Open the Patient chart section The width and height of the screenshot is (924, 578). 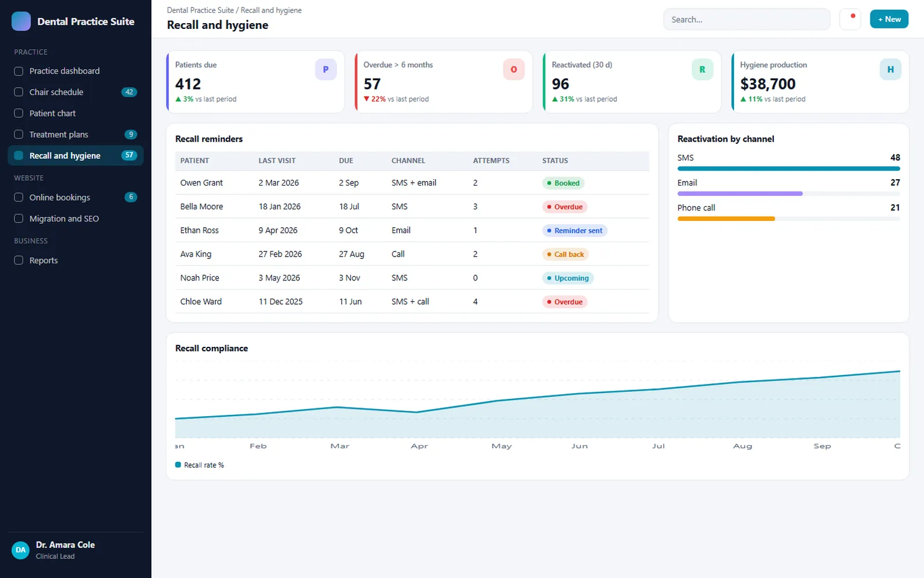[x=76, y=113]
